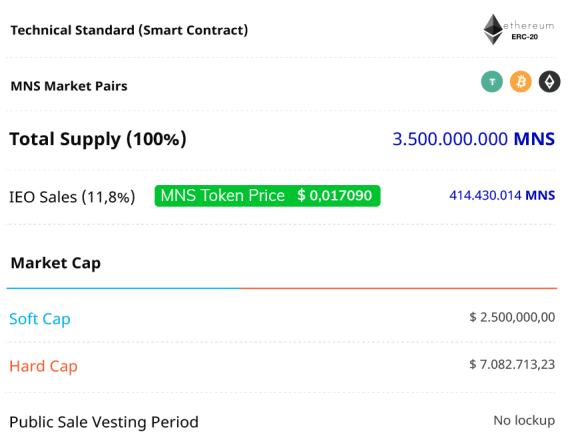Select the Ethereum pair icon
This screenshot has width=570, height=444.
(x=549, y=81)
